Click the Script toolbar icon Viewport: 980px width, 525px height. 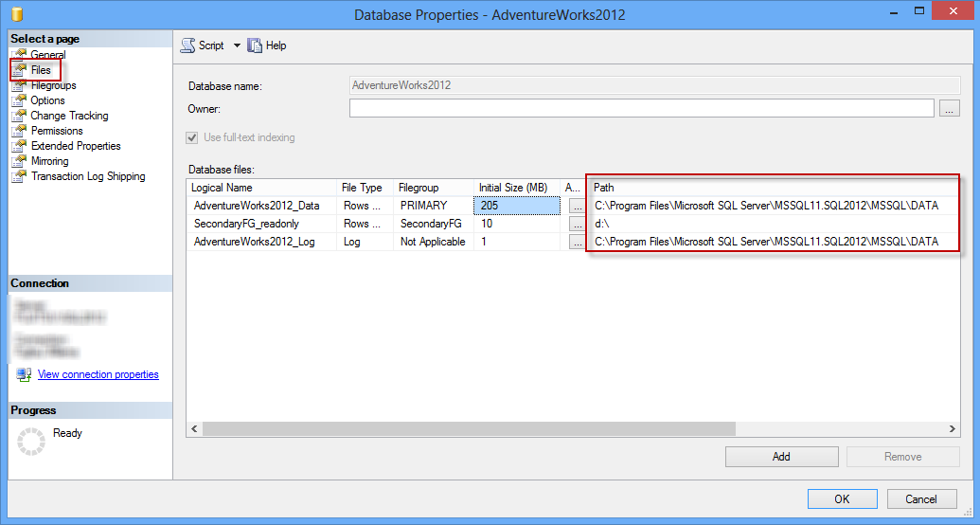[x=187, y=45]
